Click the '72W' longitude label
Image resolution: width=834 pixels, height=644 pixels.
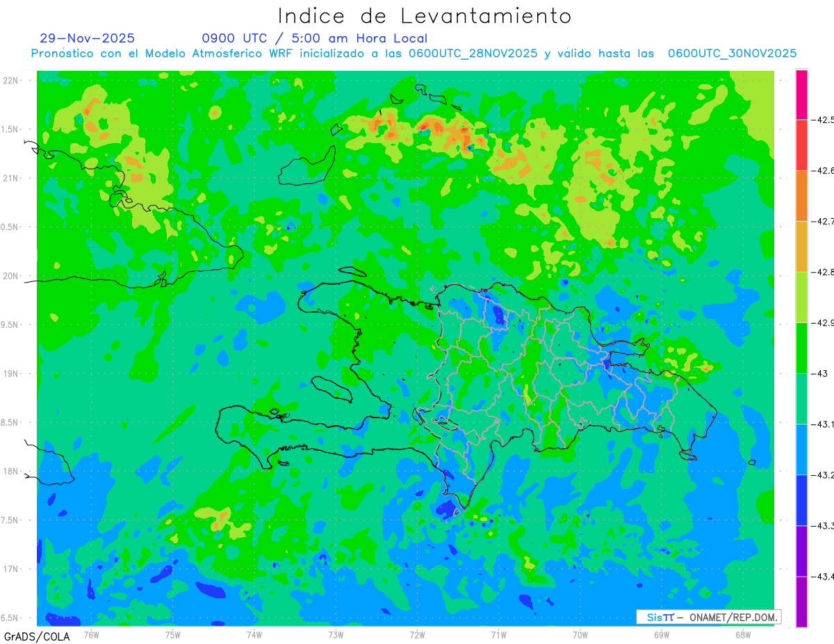click(x=417, y=634)
